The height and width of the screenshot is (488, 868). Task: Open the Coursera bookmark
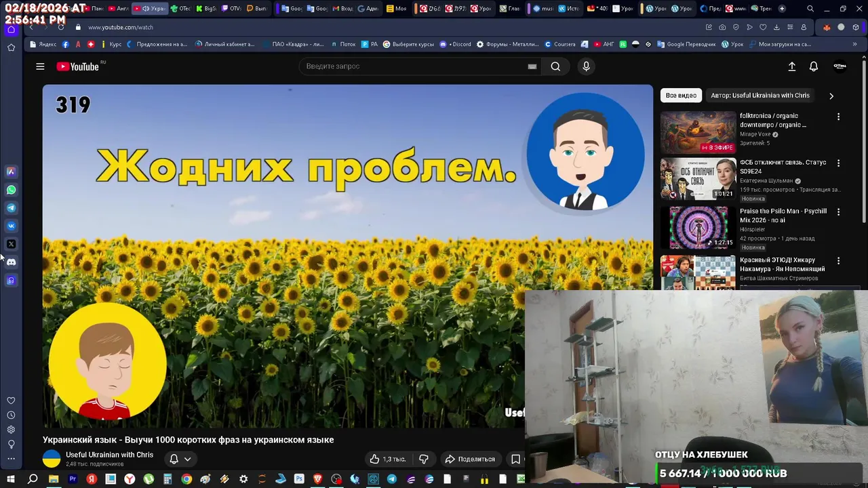point(560,44)
